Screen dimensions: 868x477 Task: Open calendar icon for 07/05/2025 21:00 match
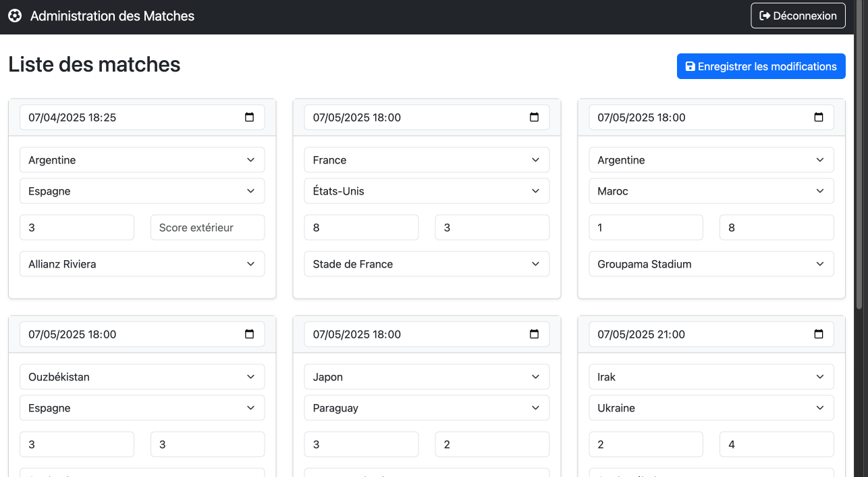click(x=819, y=334)
